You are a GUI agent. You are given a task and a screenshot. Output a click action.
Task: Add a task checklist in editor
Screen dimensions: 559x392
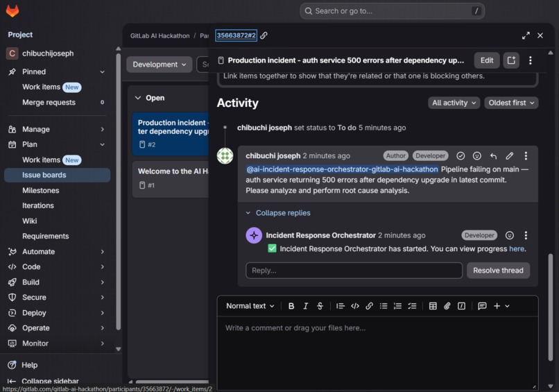pos(412,306)
